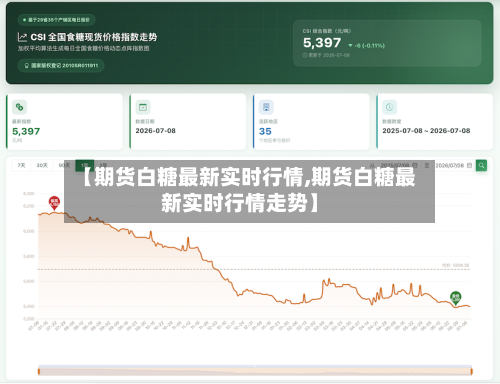500x384 pixels.
Task: Click the 35 active regions value
Action: pos(265,131)
